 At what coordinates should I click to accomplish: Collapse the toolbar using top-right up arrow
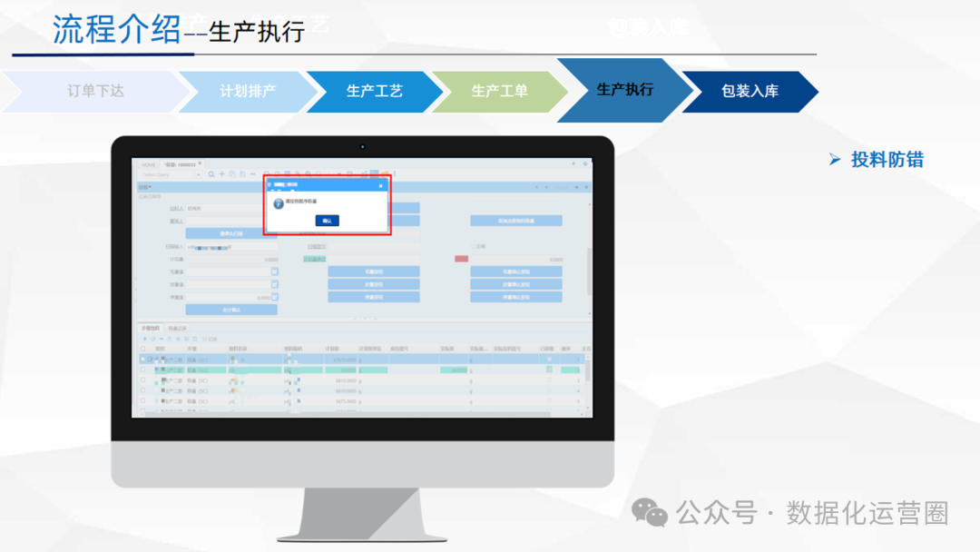pyautogui.click(x=573, y=163)
